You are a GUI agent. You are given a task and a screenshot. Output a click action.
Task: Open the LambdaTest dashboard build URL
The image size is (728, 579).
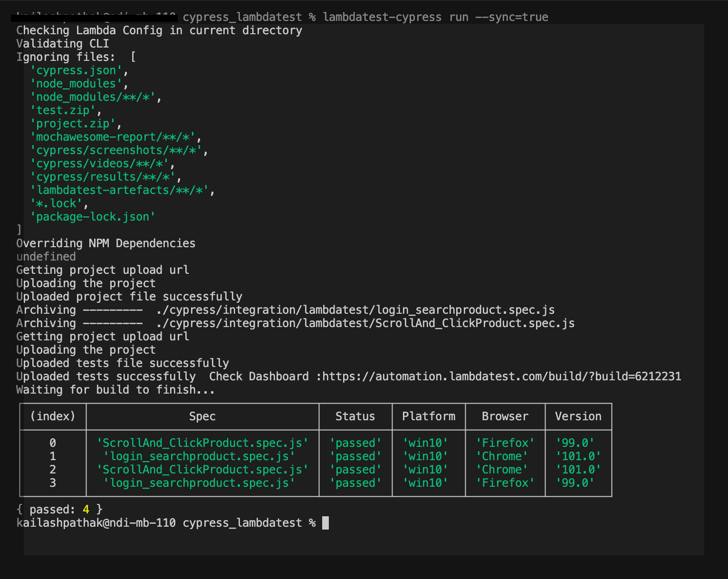coord(501,376)
